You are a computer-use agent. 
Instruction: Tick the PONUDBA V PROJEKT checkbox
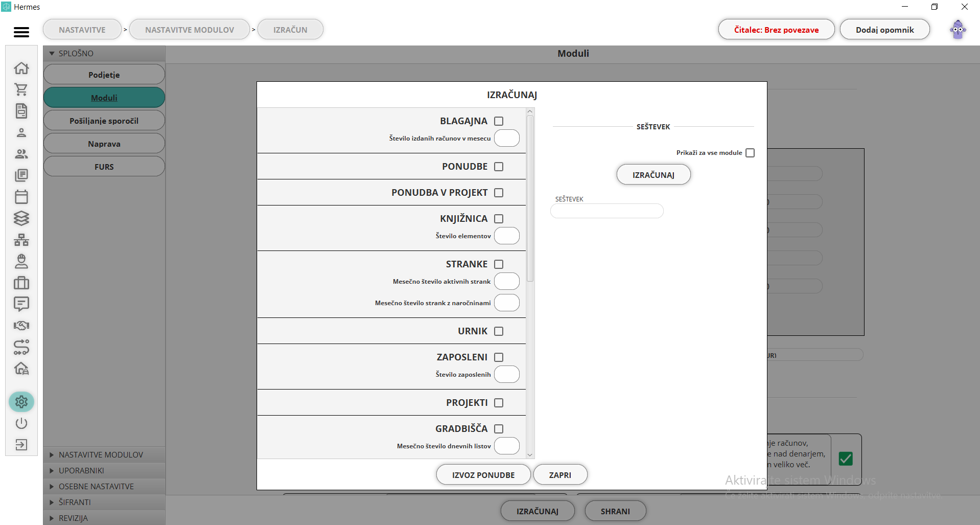(x=499, y=193)
